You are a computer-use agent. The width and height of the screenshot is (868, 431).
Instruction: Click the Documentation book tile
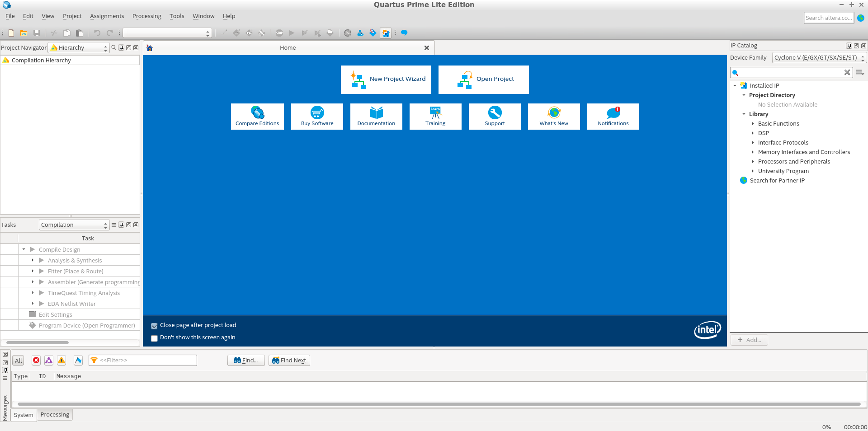tap(376, 117)
